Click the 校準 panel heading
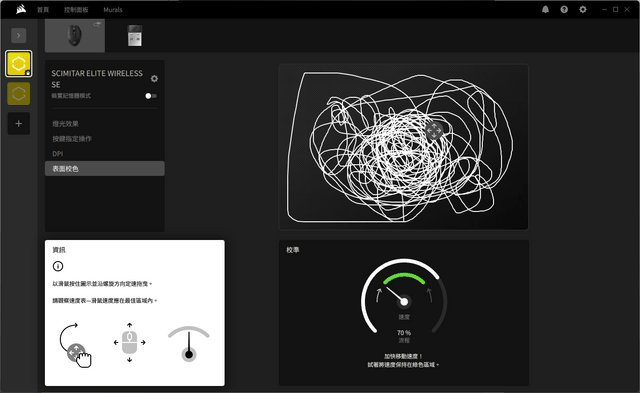Screen dimensions: 640x393 pos(293,250)
